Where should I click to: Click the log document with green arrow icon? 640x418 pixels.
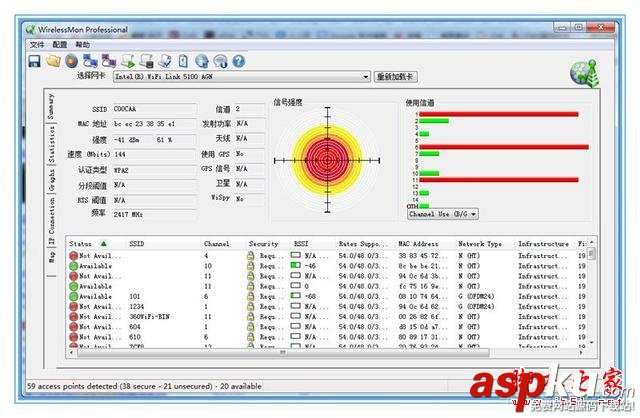pyautogui.click(x=128, y=61)
